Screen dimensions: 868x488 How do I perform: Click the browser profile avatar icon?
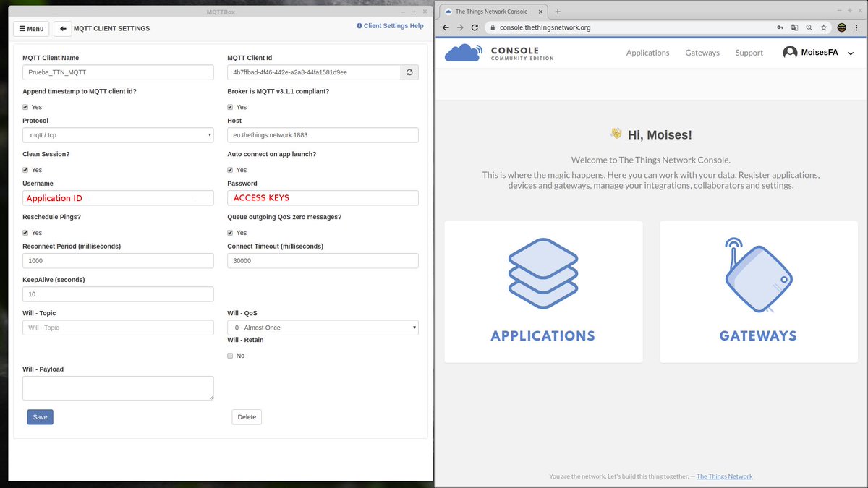[x=842, y=27]
